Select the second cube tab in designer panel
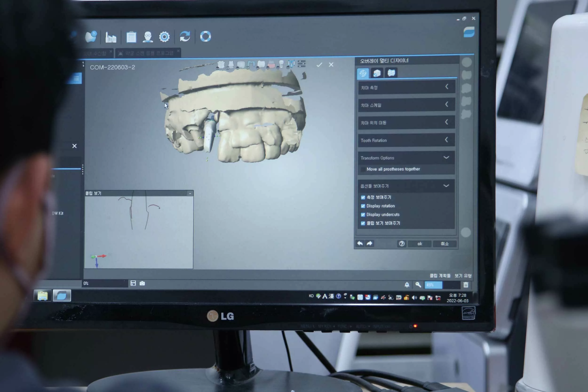The width and height of the screenshot is (588, 392). [377, 73]
